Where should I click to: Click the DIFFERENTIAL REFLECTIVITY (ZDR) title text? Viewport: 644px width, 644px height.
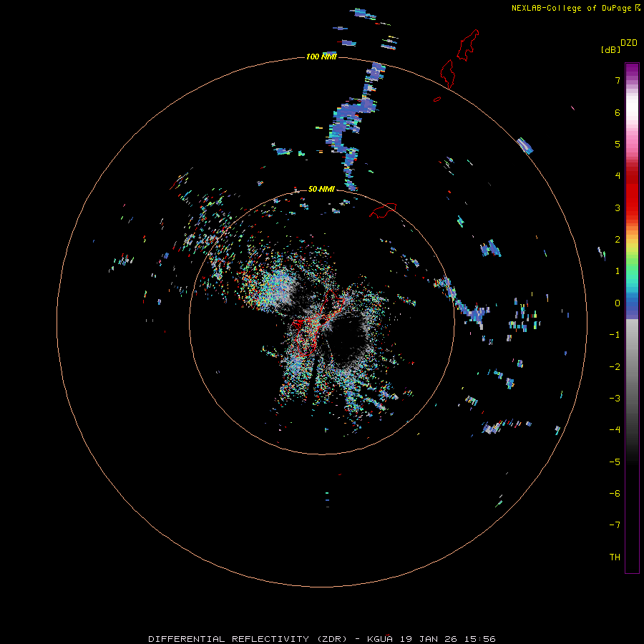pyautogui.click(x=248, y=639)
